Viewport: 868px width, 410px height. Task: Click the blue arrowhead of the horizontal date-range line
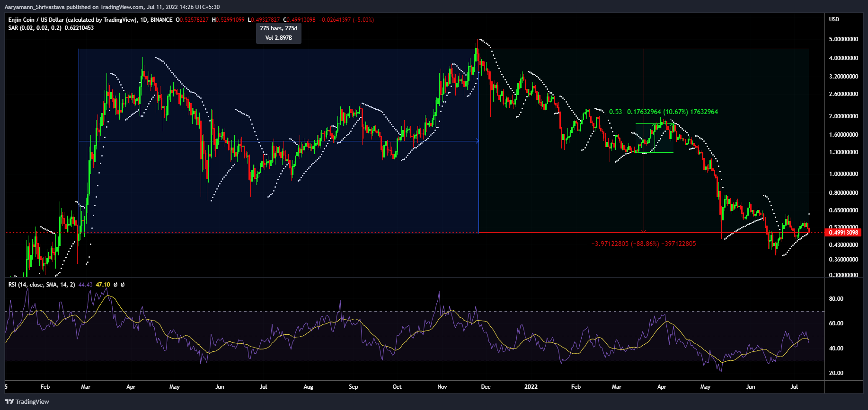tap(477, 141)
